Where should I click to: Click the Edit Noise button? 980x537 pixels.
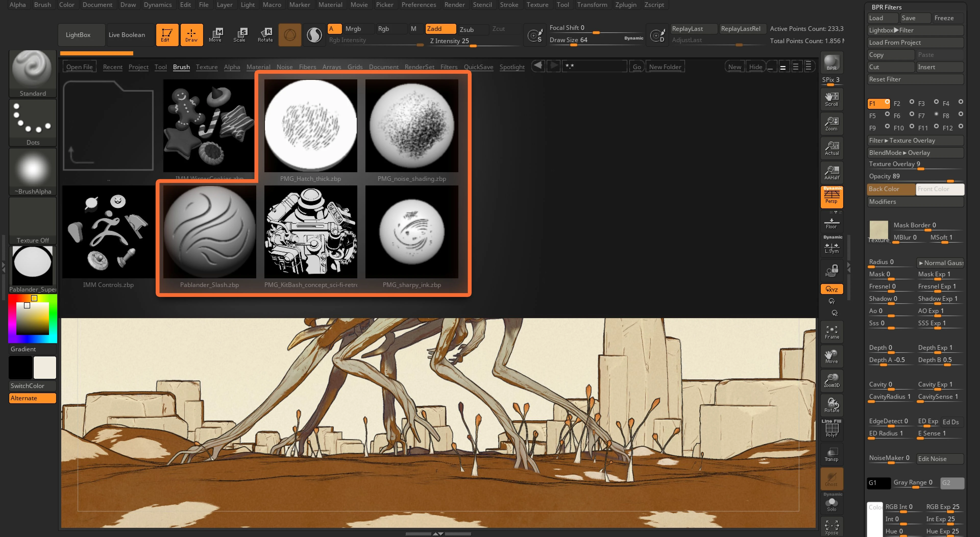(x=940, y=459)
